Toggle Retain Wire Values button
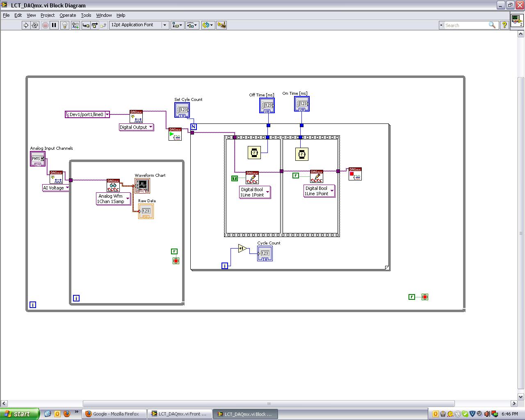This screenshot has height=420, width=525. [75, 25]
